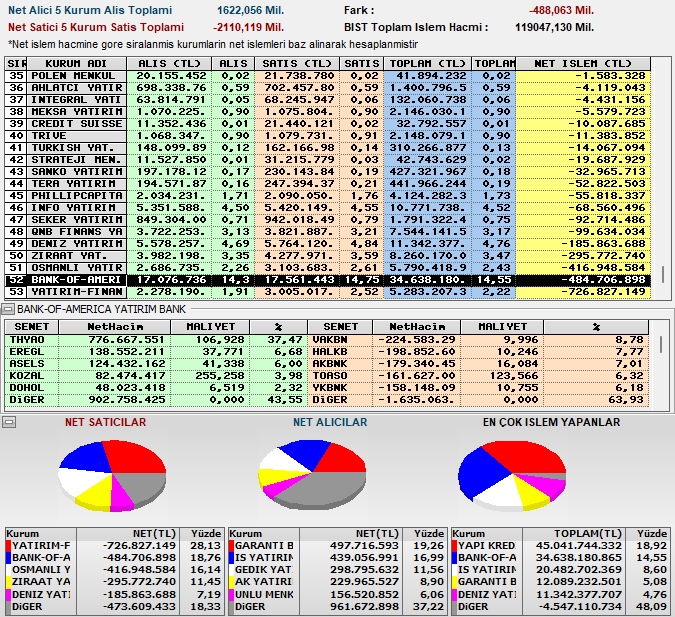Select the DENIZ YATIRIM row in institutions table
This screenshot has width=675, height=617.
coord(328,244)
